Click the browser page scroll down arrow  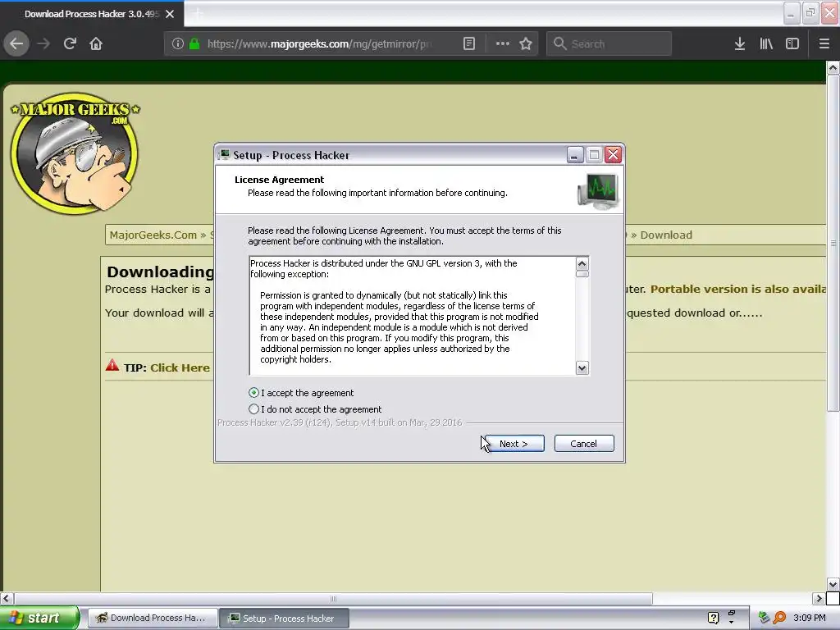(x=833, y=584)
